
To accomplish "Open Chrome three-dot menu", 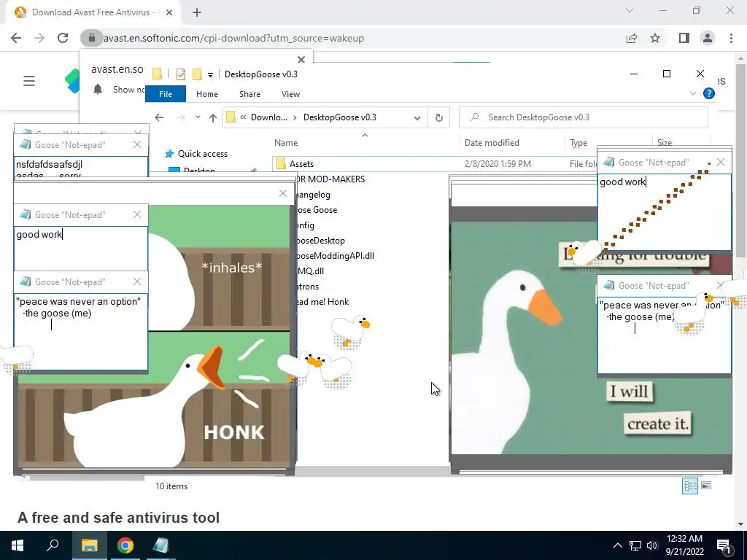I will tap(731, 38).
